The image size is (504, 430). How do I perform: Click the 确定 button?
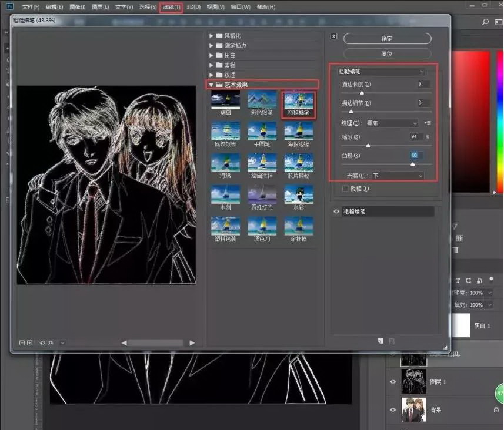tap(387, 39)
